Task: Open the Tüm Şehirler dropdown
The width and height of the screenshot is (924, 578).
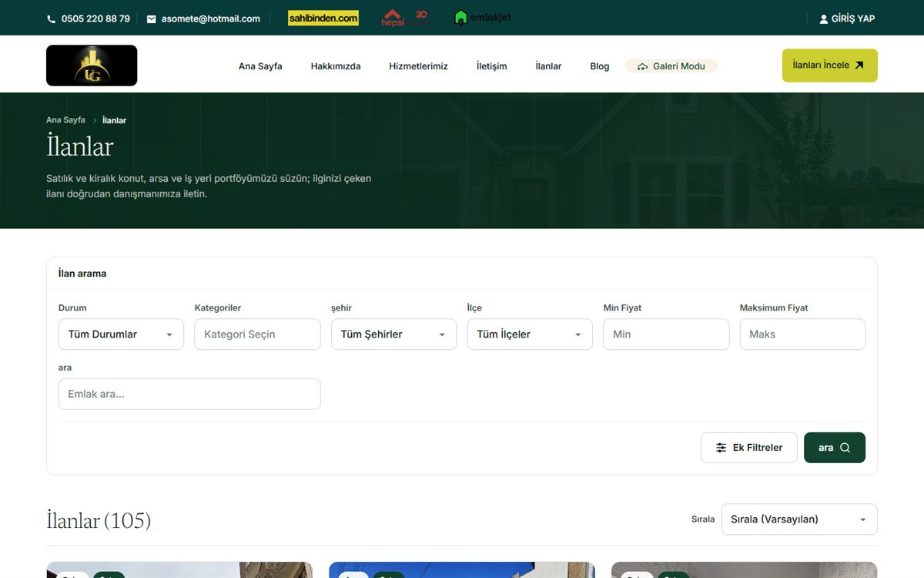Action: click(x=393, y=334)
